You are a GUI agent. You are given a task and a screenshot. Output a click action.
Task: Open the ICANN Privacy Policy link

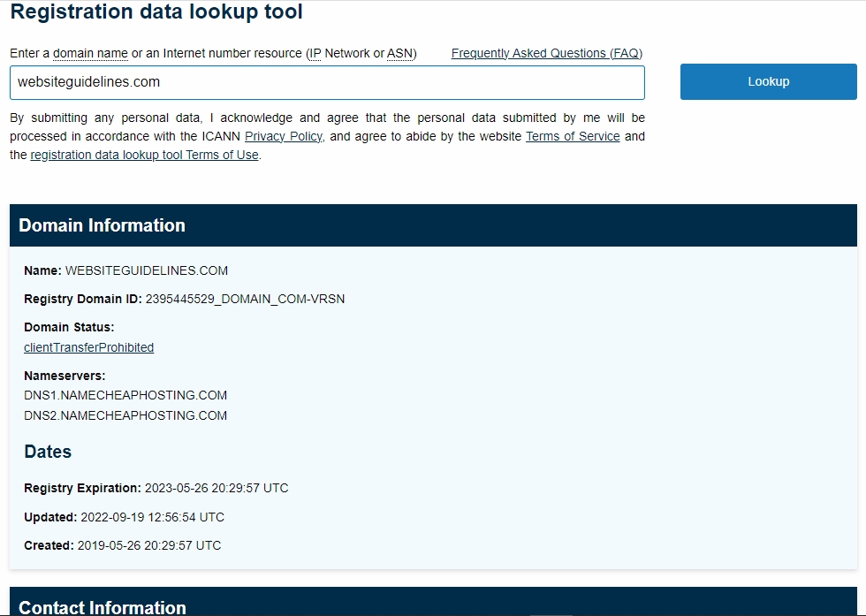(x=284, y=136)
